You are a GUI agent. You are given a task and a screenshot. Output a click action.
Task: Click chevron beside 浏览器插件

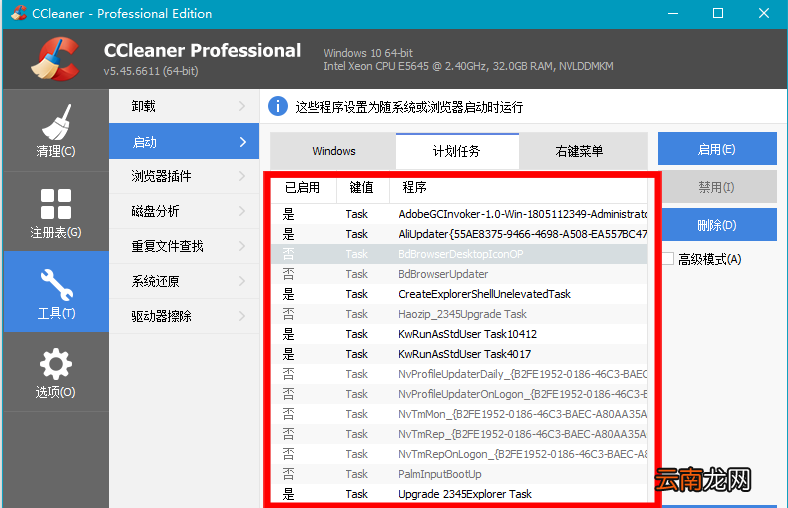[x=242, y=176]
